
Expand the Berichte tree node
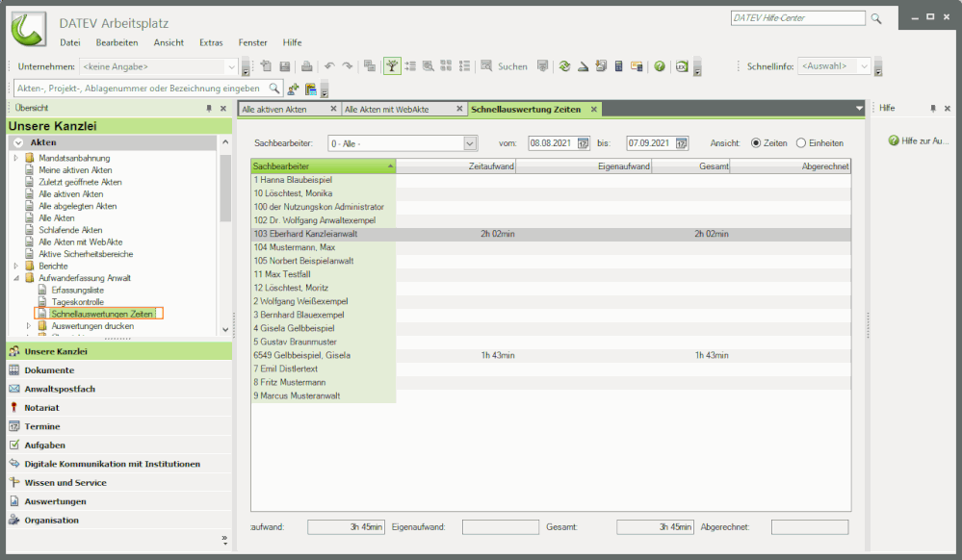[x=16, y=267]
